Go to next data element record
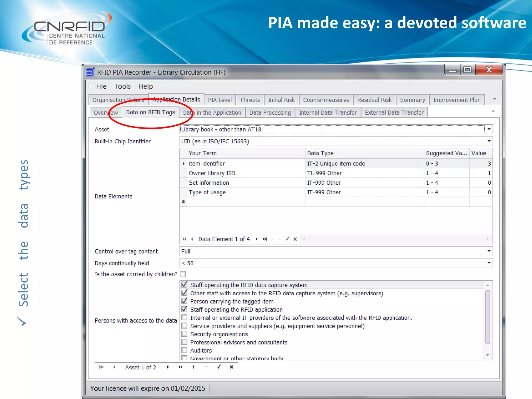This screenshot has height=399, width=532. click(x=256, y=239)
